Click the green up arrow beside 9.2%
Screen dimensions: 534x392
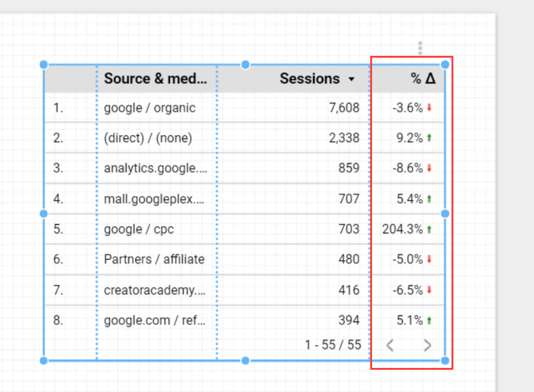(x=429, y=138)
